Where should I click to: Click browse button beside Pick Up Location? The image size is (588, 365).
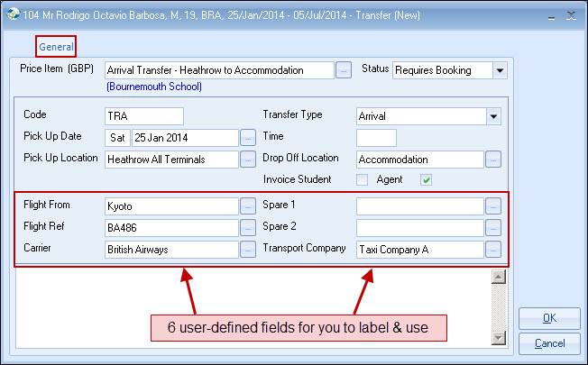click(x=249, y=160)
